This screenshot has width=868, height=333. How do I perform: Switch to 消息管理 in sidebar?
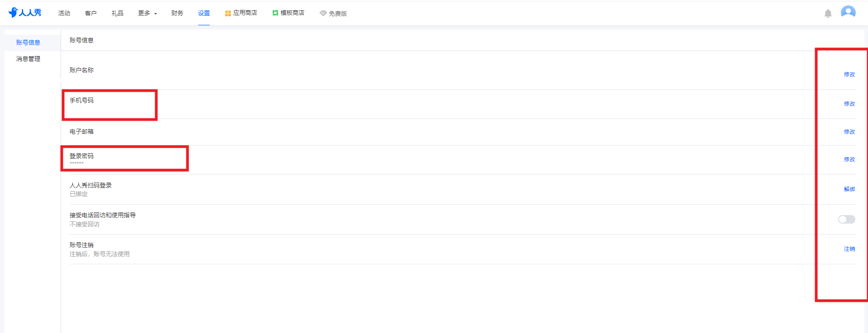(x=28, y=59)
